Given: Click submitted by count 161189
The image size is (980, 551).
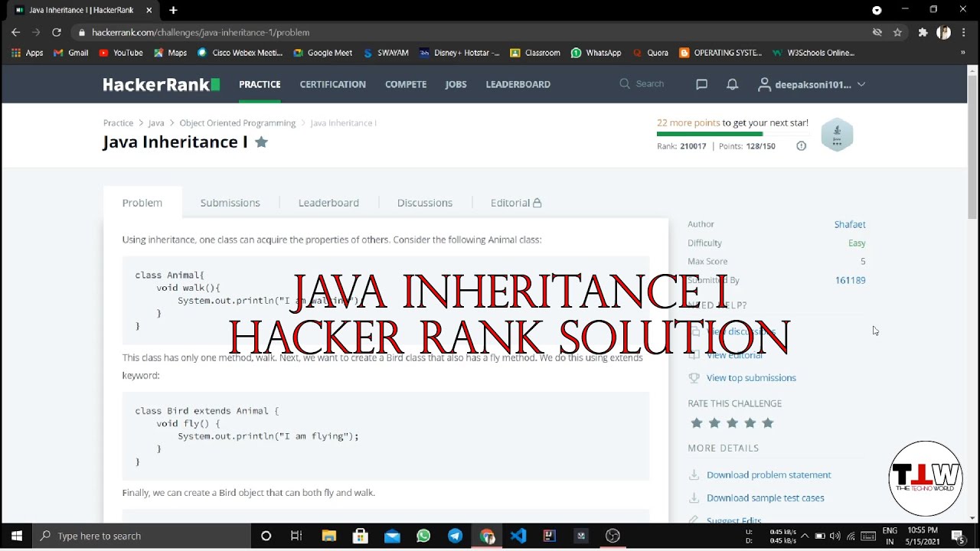Looking at the screenshot, I should 850,280.
